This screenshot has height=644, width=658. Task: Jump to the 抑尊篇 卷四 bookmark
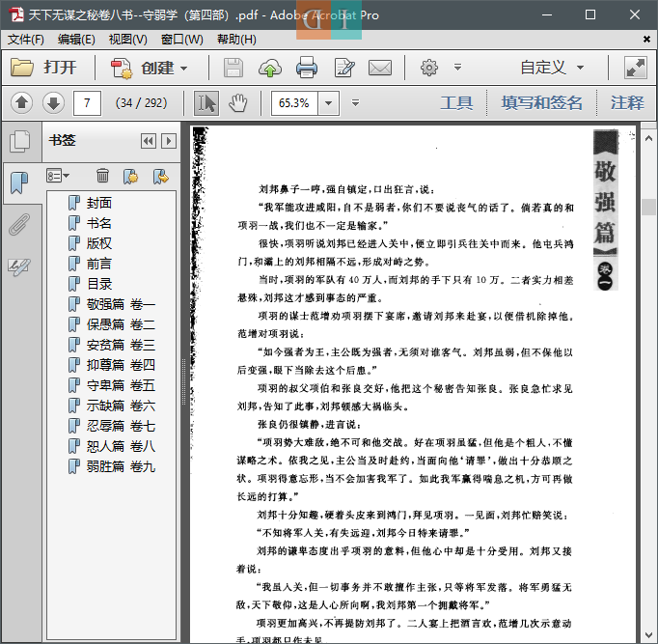(121, 365)
